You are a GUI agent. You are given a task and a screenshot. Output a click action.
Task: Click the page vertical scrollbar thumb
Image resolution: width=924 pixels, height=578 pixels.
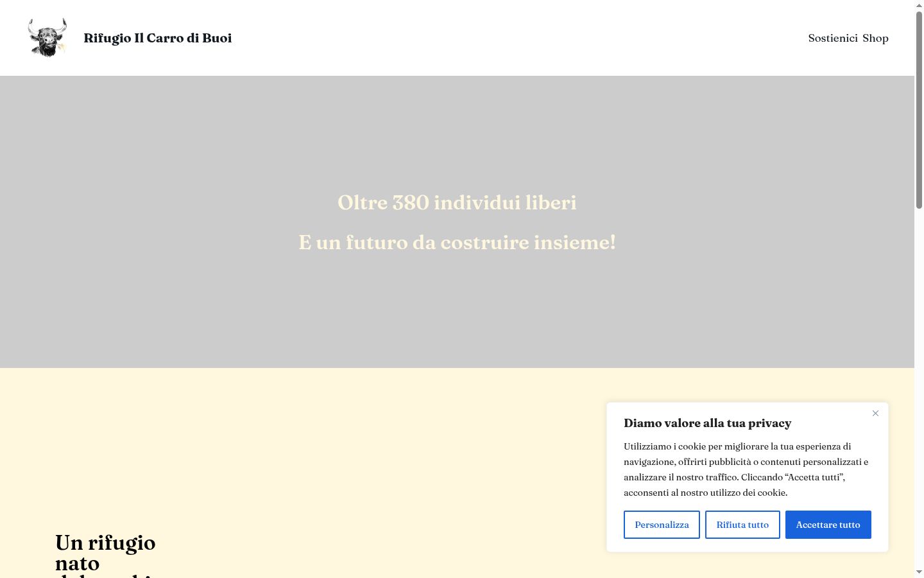(x=919, y=109)
